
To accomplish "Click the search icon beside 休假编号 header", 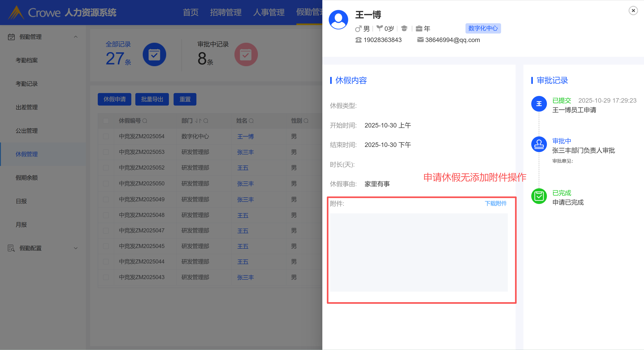I will coord(145,121).
